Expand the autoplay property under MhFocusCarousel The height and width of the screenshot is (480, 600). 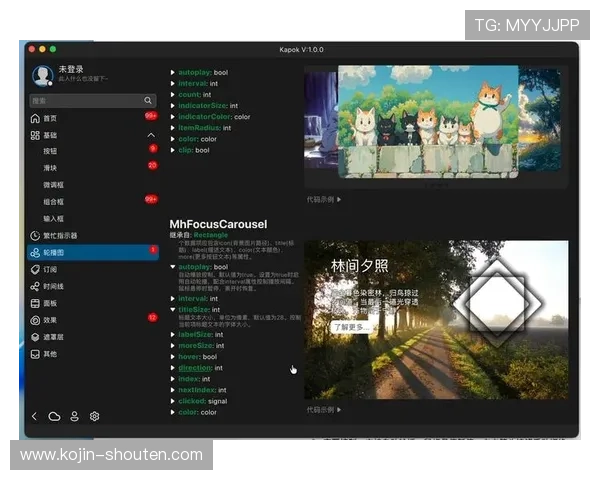point(172,268)
